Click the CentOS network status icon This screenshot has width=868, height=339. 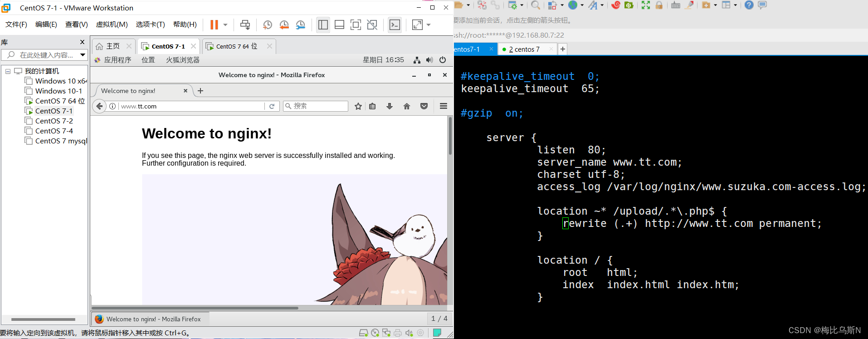click(x=417, y=60)
